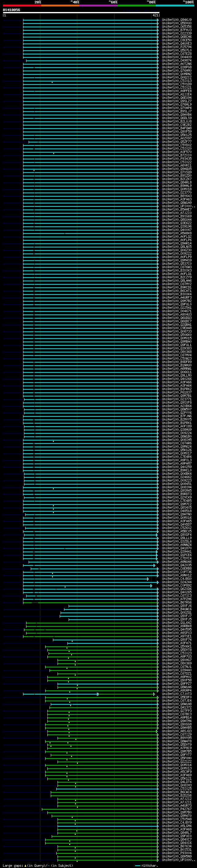Select the UniRef100_C6ERB8 label
197x868 pixels.
[x=176, y=569]
